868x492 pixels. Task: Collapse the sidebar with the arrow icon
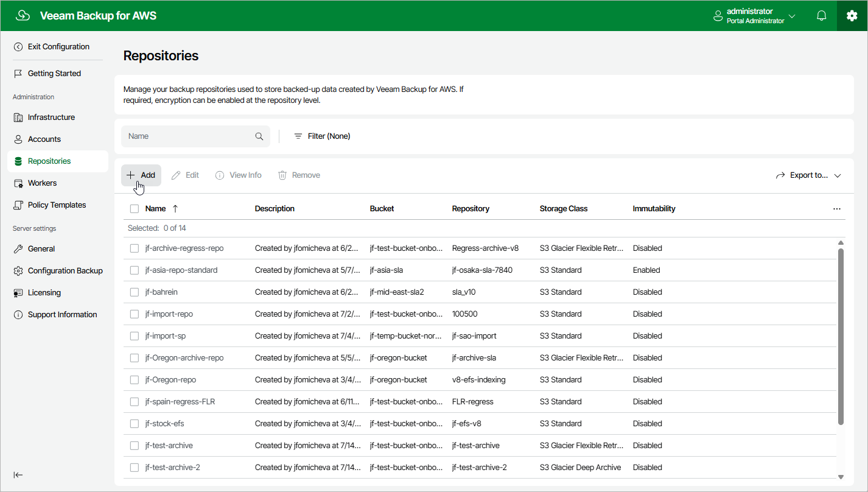[18, 475]
